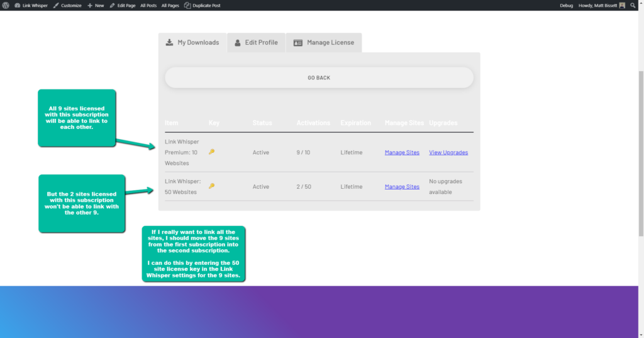This screenshot has height=338, width=644.
Task: Click key icon for 10 Websites license
Action: coord(211,152)
